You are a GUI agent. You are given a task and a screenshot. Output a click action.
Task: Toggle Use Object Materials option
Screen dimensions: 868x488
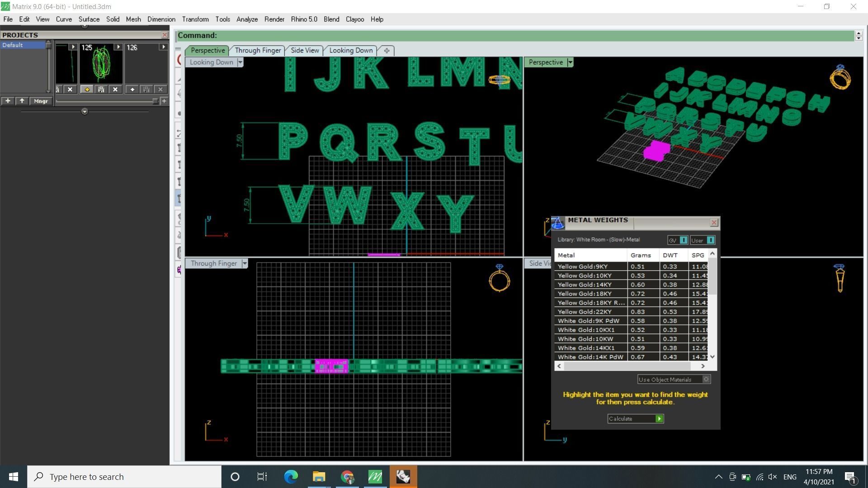[x=706, y=380]
